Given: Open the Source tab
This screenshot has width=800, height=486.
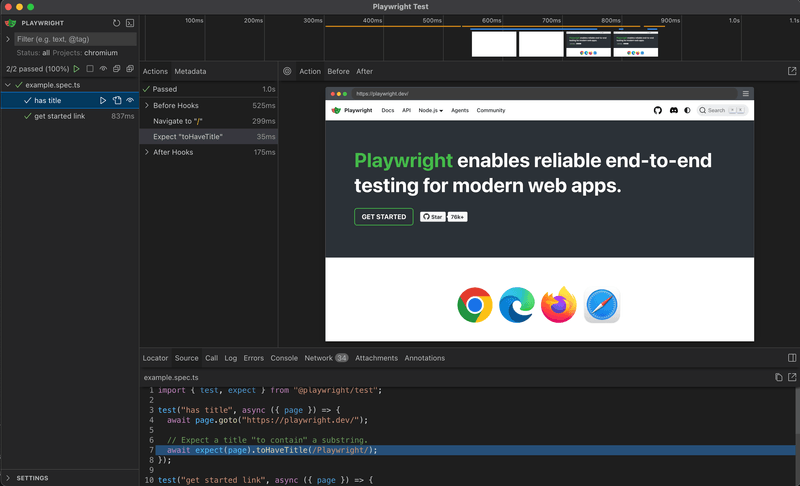Looking at the screenshot, I should click(186, 358).
